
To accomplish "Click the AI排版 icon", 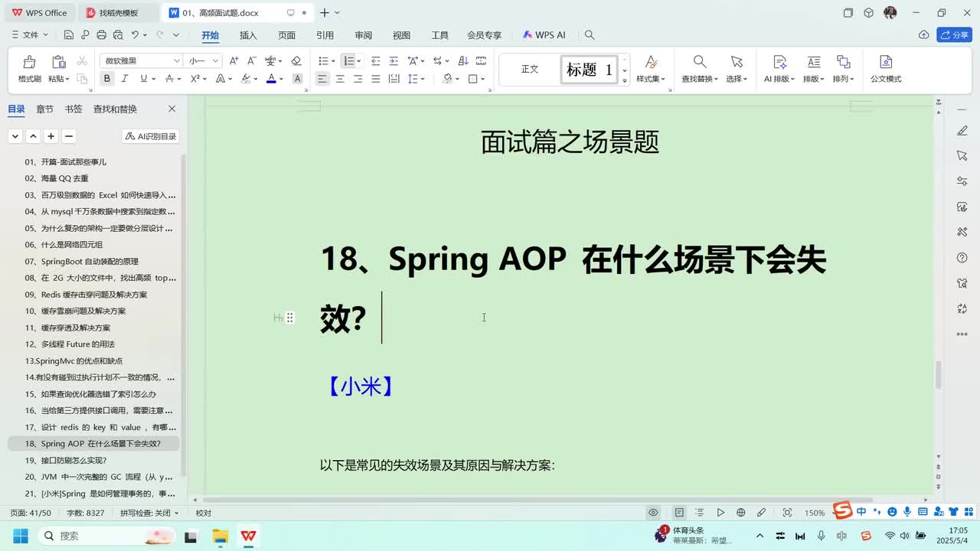I will 779,62.
